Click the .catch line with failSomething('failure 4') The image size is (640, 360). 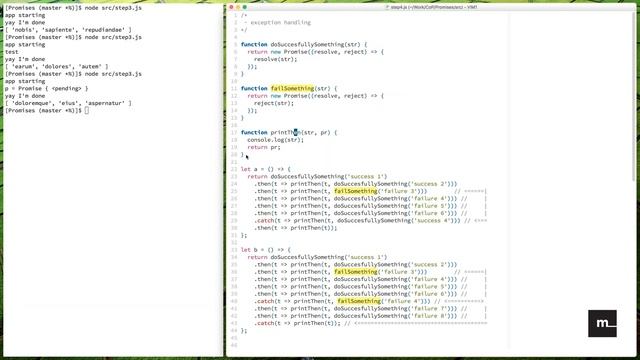[369, 301]
